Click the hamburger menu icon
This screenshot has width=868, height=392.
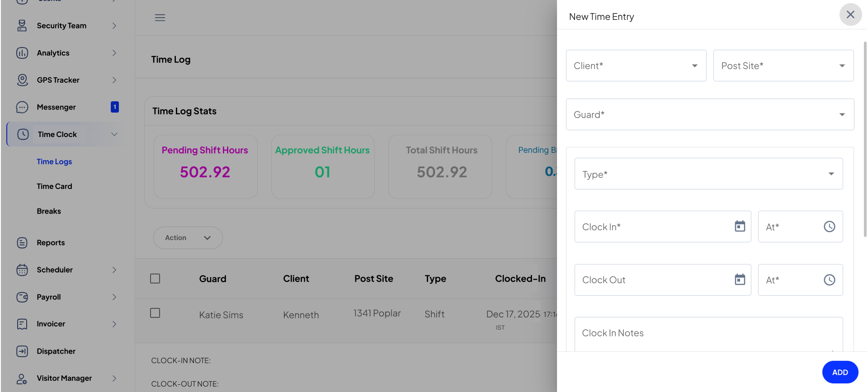coord(160,18)
